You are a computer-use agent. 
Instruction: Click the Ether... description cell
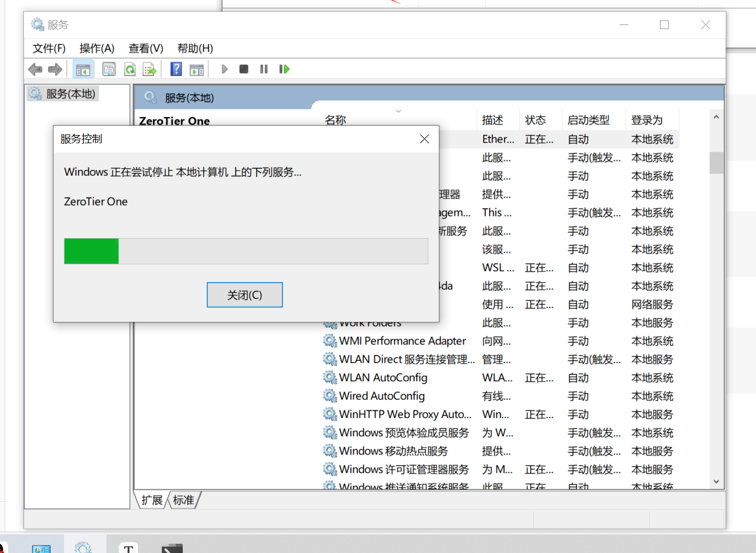pyautogui.click(x=498, y=139)
